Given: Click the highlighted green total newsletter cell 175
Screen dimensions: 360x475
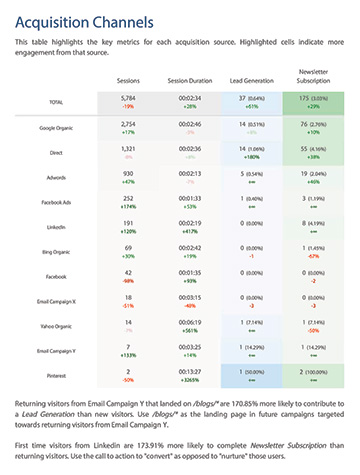Looking at the screenshot, I should point(313,103).
